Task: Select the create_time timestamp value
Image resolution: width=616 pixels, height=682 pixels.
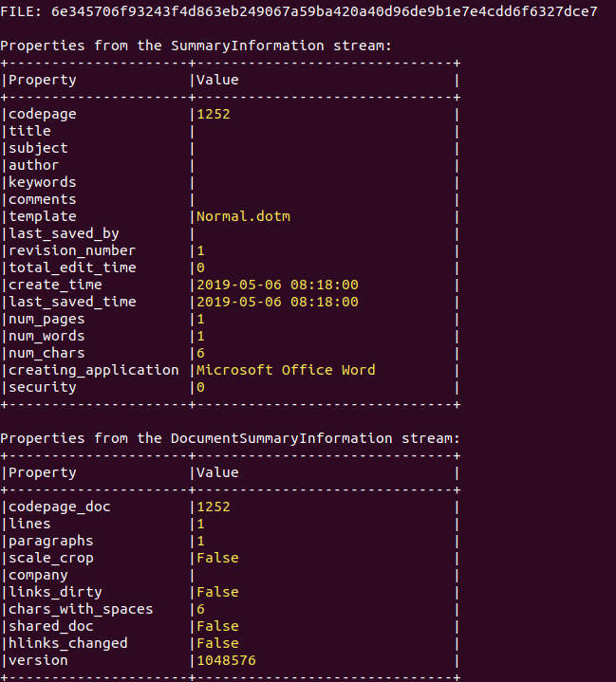Action: tap(277, 285)
